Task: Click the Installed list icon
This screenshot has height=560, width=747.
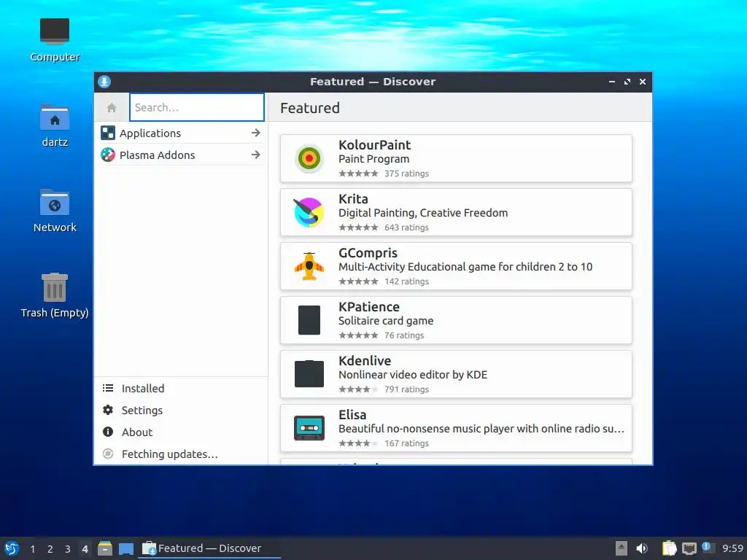Action: click(x=108, y=388)
